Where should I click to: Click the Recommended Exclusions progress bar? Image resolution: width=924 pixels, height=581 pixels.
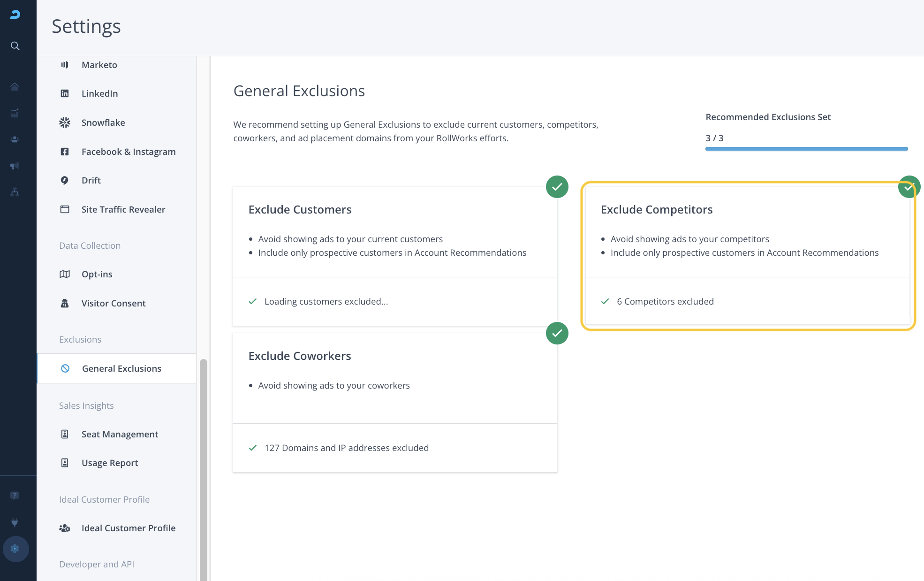pos(806,149)
